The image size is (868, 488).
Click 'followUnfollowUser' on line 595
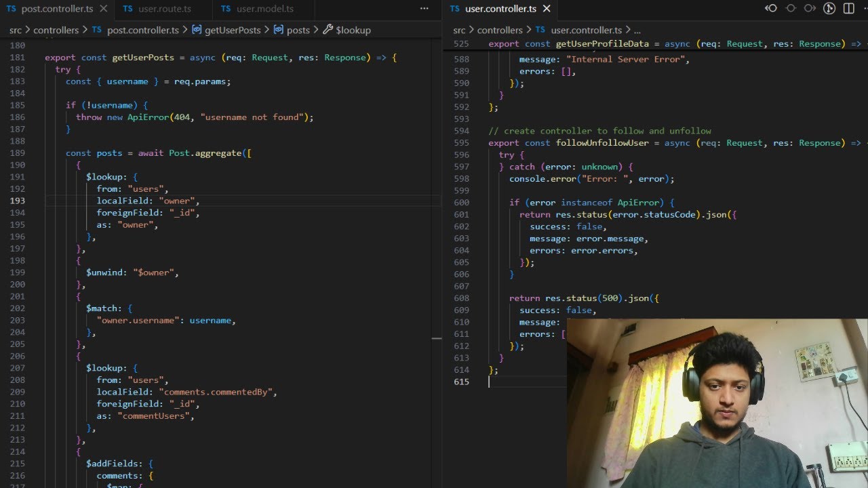[x=602, y=143]
